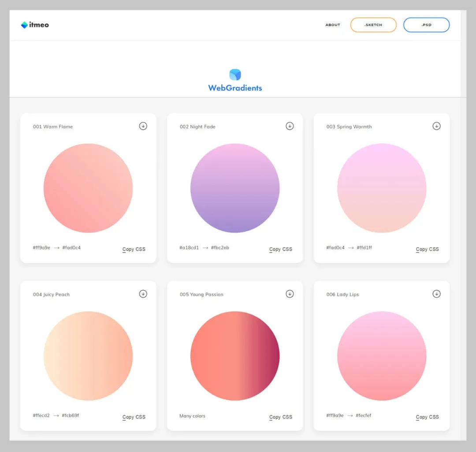Open the ABOUT page link

333,25
